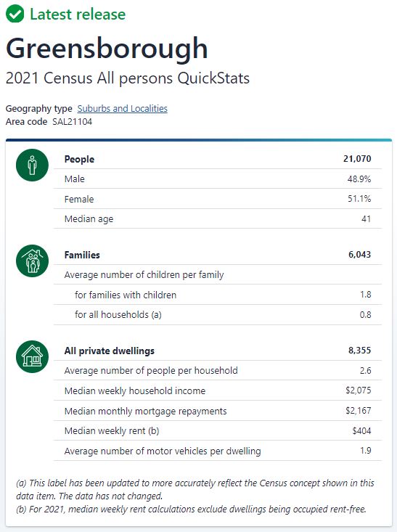Click the People person icon
397x532 pixels.
[x=32, y=165]
